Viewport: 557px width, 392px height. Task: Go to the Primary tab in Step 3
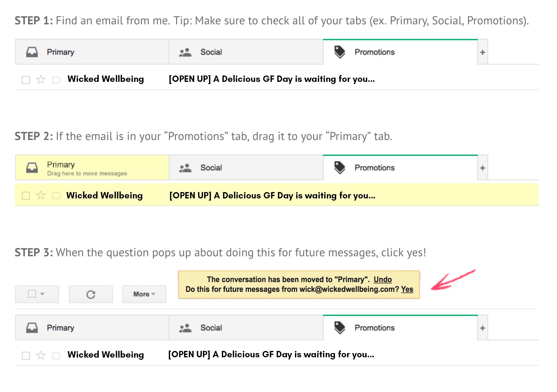[92, 328]
